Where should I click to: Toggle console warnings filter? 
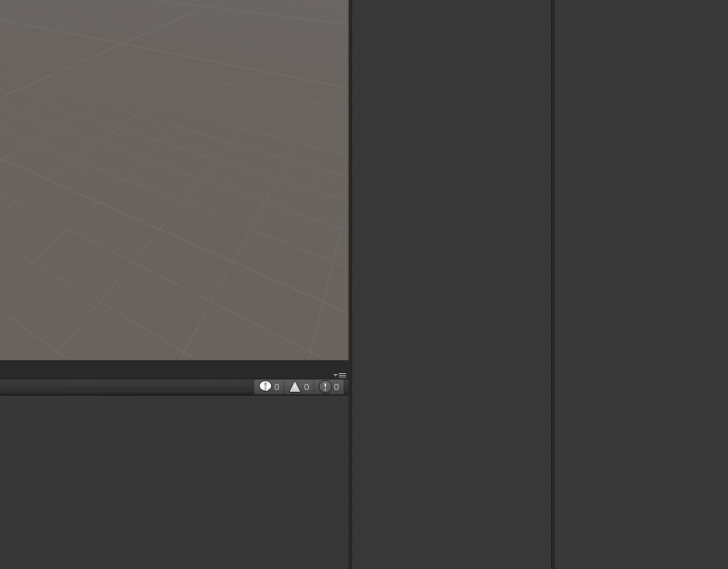[299, 387]
